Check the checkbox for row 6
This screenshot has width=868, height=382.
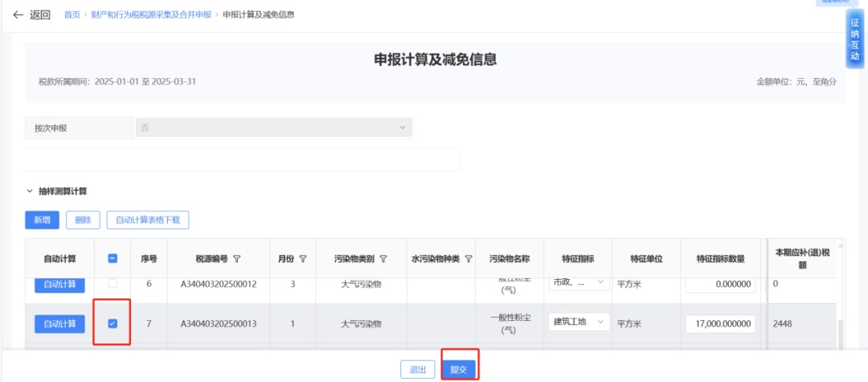113,284
